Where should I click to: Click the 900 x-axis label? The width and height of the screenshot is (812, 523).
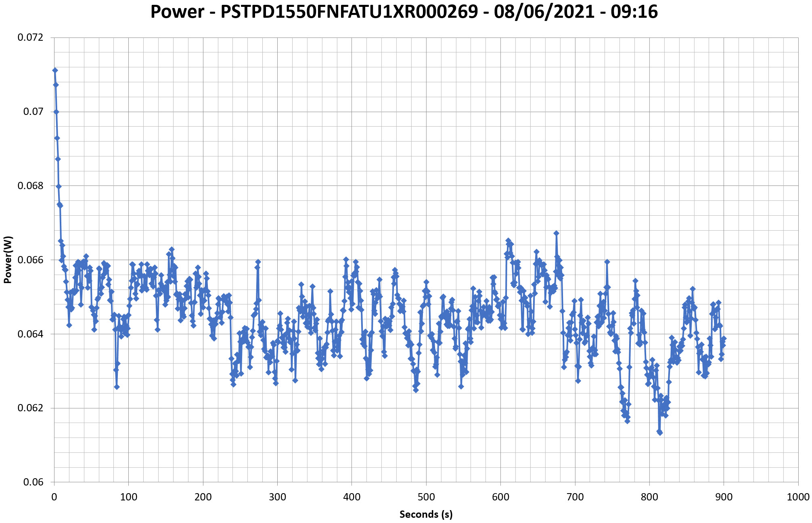(x=724, y=497)
